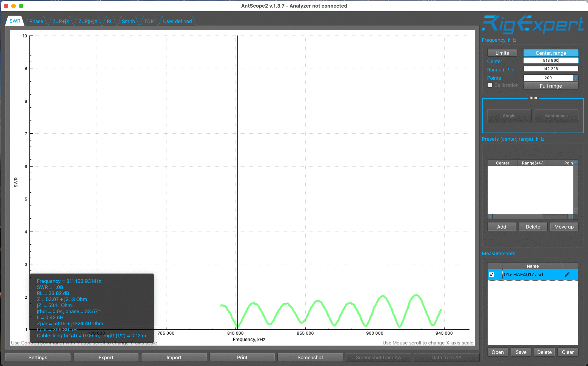Click the Continuous run button
Viewport: 588px width, 366px height.
556,116
